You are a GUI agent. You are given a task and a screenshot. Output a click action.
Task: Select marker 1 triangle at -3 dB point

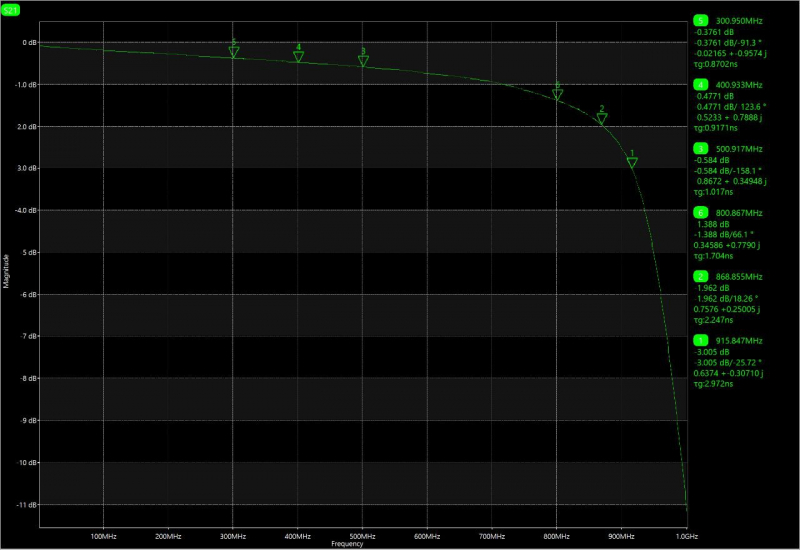pyautogui.click(x=632, y=162)
